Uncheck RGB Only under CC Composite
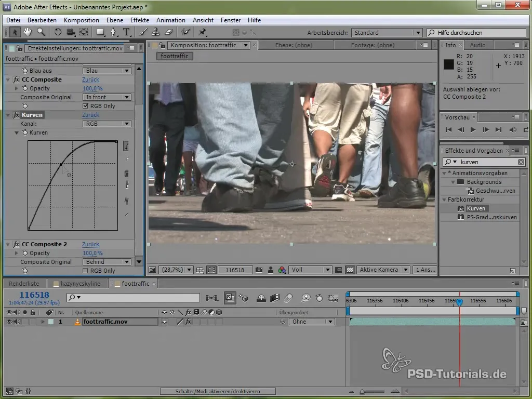This screenshot has height=399, width=532. point(85,106)
